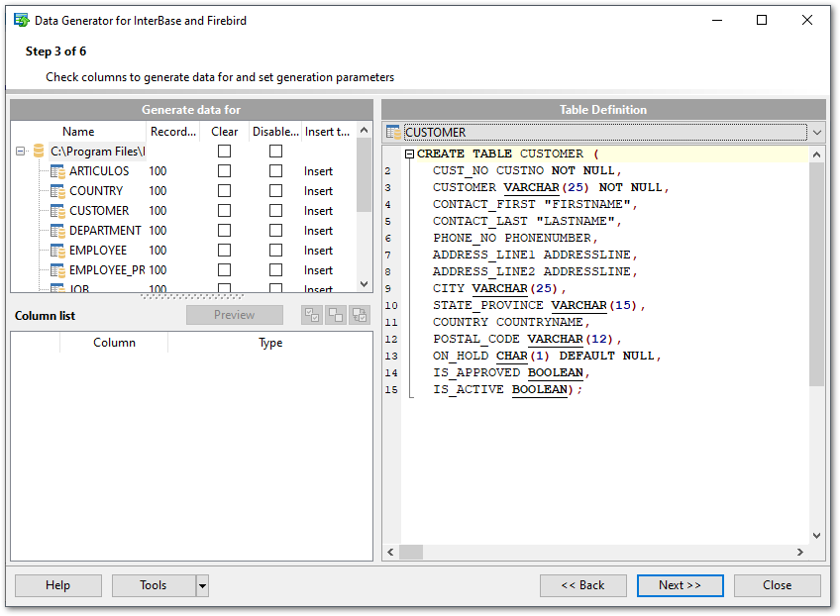This screenshot has height=616, width=840.
Task: Click the table tree vertical scrollbar thumb
Action: 365,174
